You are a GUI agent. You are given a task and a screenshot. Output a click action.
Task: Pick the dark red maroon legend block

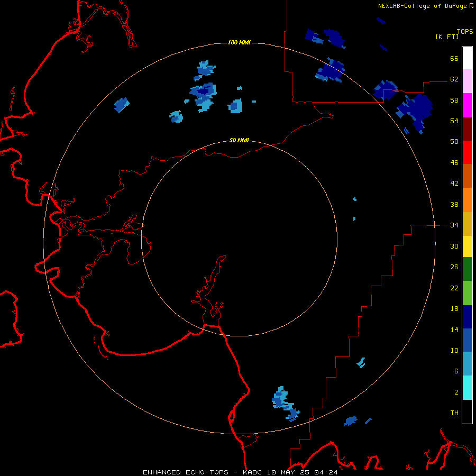[467, 129]
